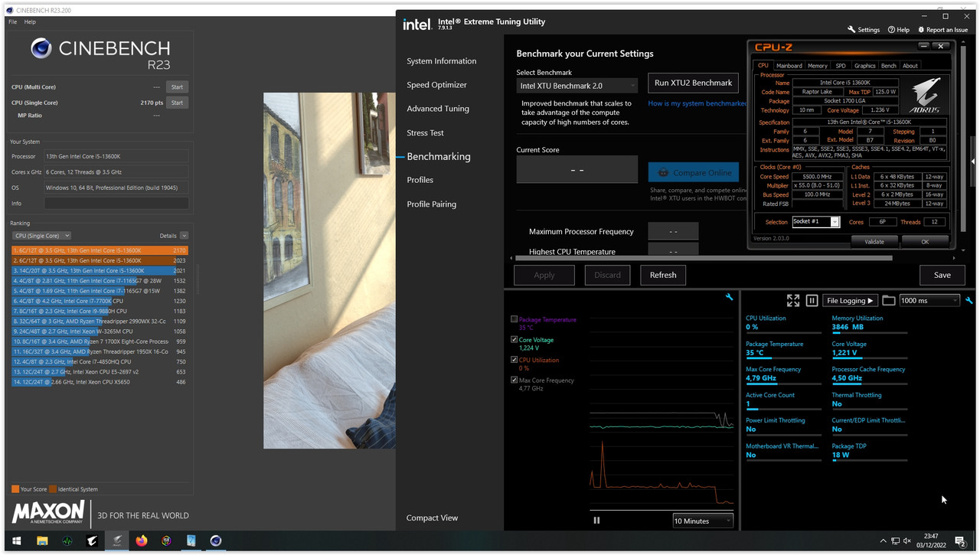The width and height of the screenshot is (980, 555).
Task: Open notification center in system tray
Action: pyautogui.click(x=960, y=541)
